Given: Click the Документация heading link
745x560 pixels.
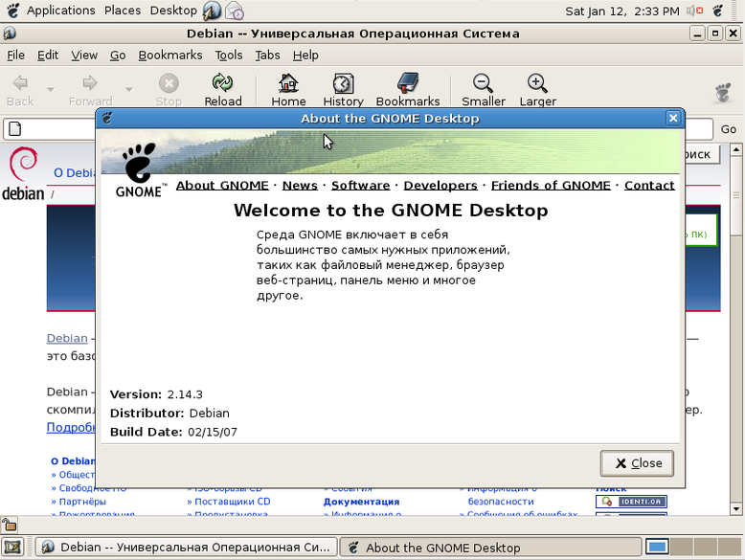Looking at the screenshot, I should 362,502.
